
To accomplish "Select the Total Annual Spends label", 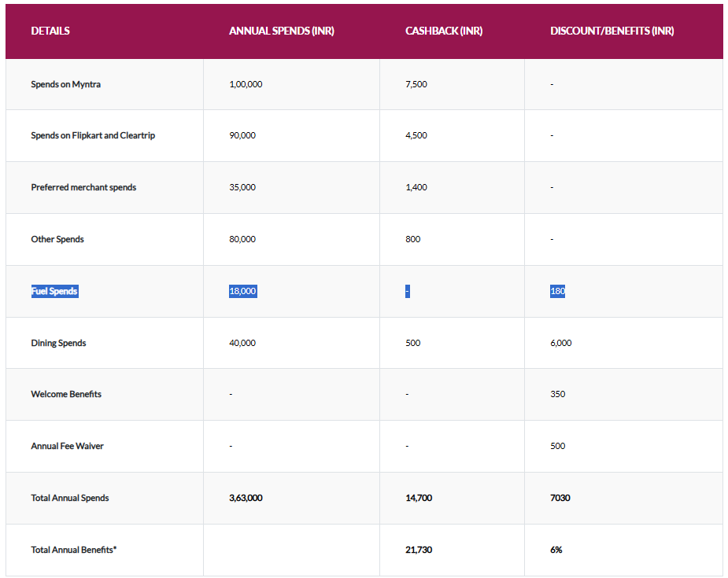I will pyautogui.click(x=69, y=499).
